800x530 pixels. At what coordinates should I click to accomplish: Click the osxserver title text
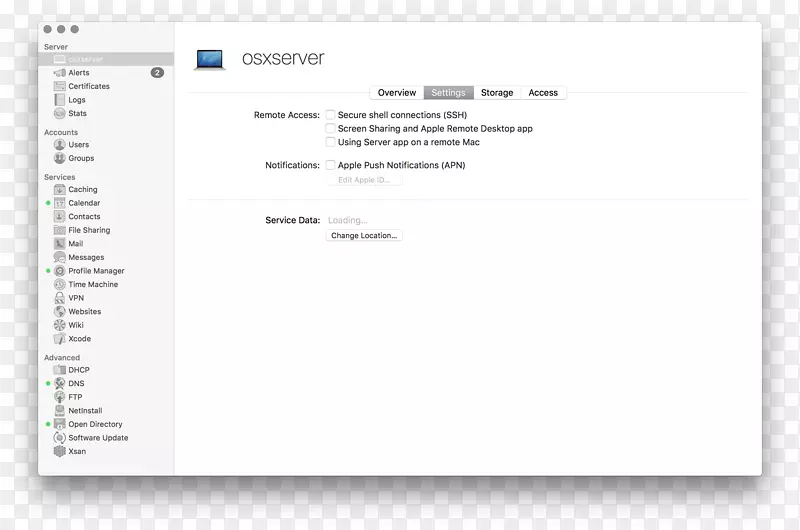pos(283,58)
